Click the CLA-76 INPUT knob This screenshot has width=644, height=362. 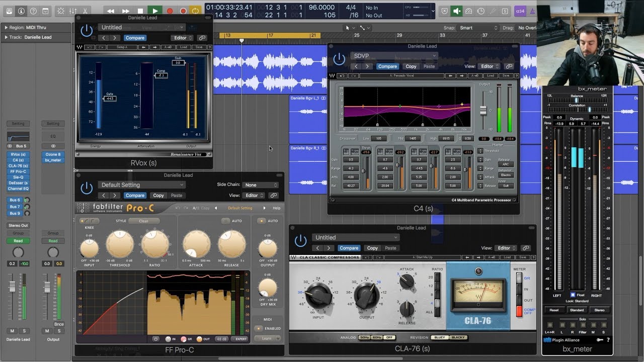point(318,295)
